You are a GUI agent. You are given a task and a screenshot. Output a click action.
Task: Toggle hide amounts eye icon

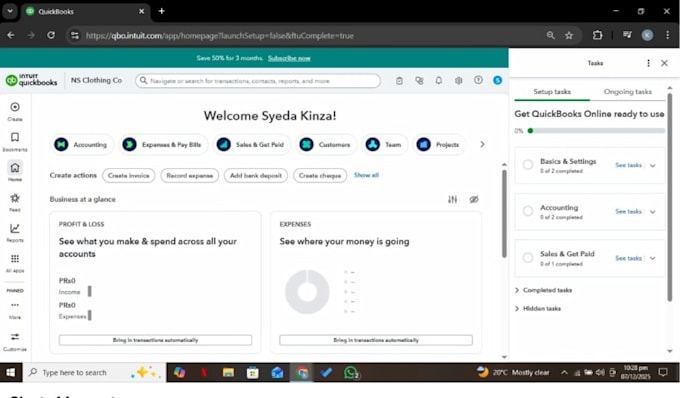click(x=474, y=199)
